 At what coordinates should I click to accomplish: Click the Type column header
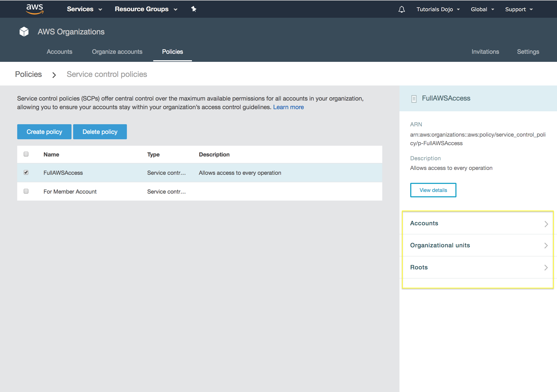(153, 155)
